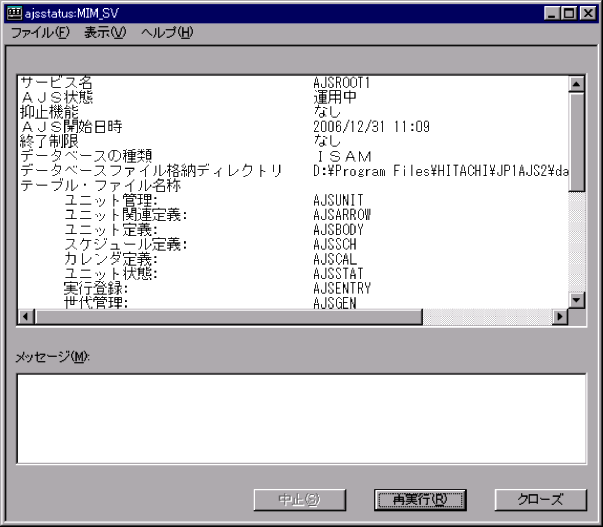Click the horizontal scrollbar thumb
The image size is (603, 527).
228,317
